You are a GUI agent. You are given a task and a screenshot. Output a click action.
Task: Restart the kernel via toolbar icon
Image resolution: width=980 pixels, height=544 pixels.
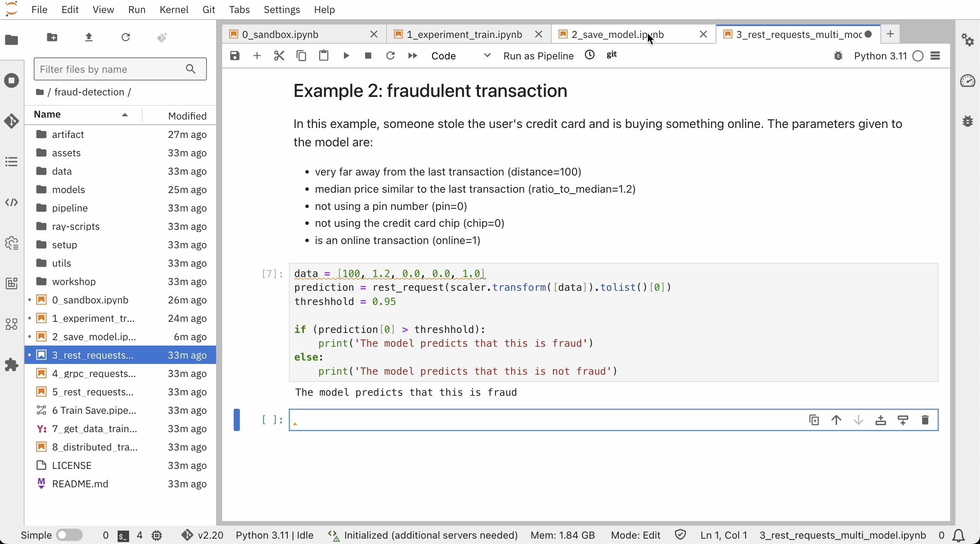pos(390,56)
